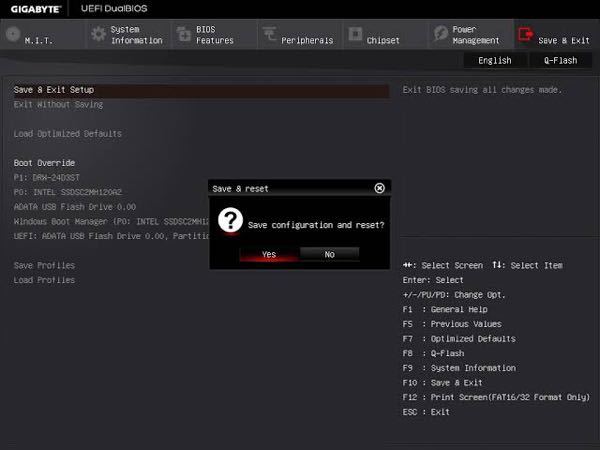Boot from P1: DRW-24D3ST drive
The width and height of the screenshot is (600, 450).
coord(47,178)
